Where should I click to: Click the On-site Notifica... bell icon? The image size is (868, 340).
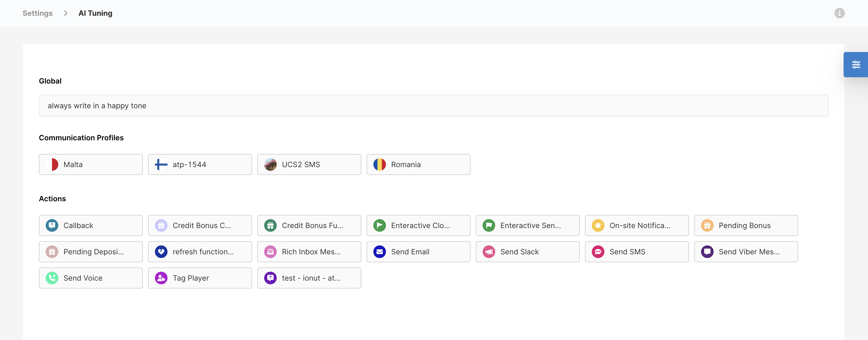pos(598,225)
